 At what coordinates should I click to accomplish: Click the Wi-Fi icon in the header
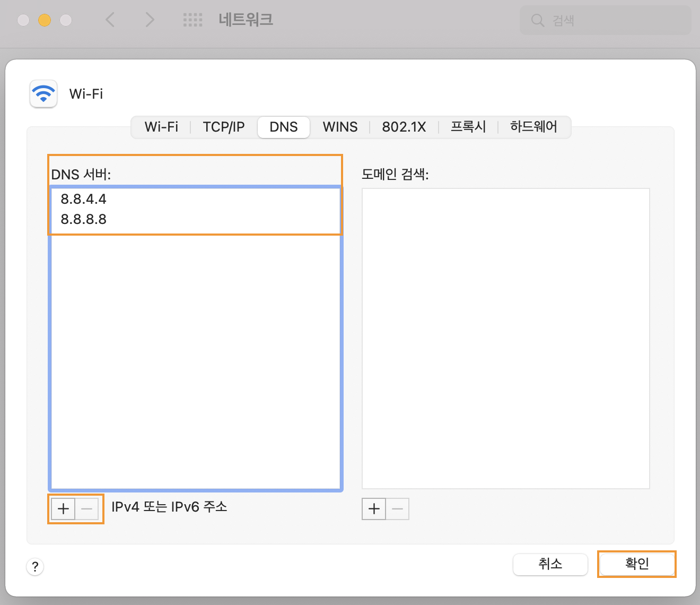[x=43, y=94]
